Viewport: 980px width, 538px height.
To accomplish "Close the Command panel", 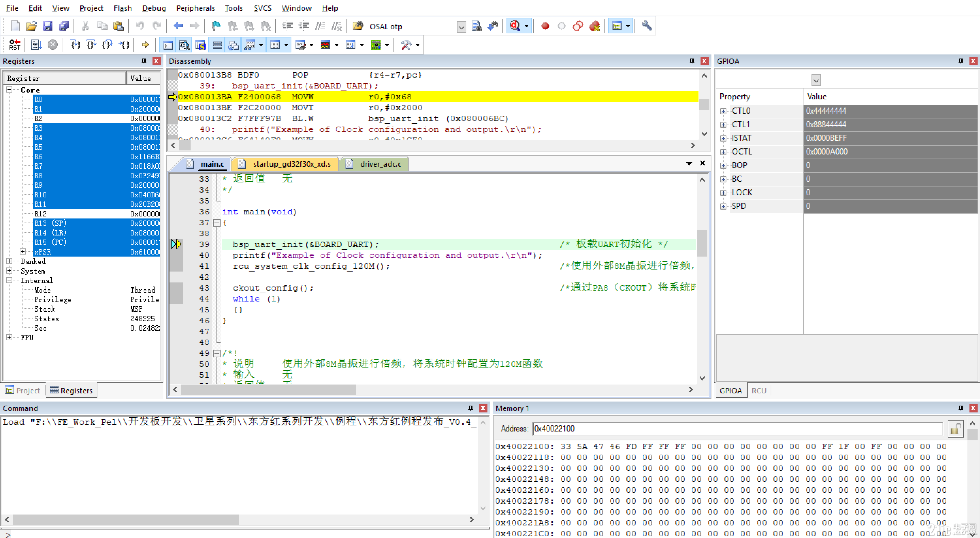I will click(x=483, y=408).
